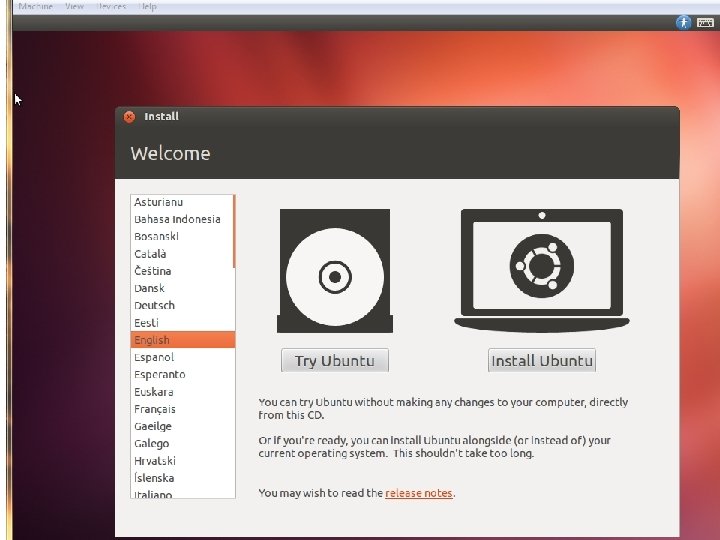This screenshot has height=540, width=720.
Task: Choose Español as the language
Action: point(182,357)
